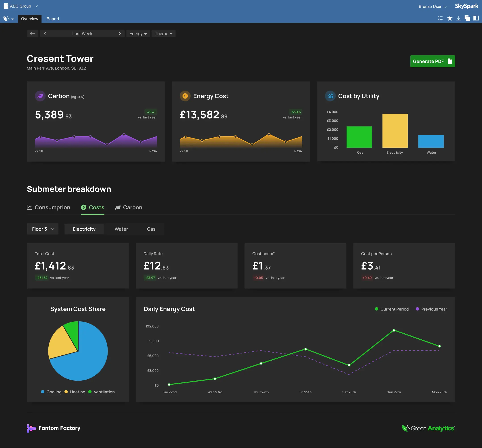482x448 pixels.
Task: Click the add panel icon at top right
Action: tap(476, 18)
